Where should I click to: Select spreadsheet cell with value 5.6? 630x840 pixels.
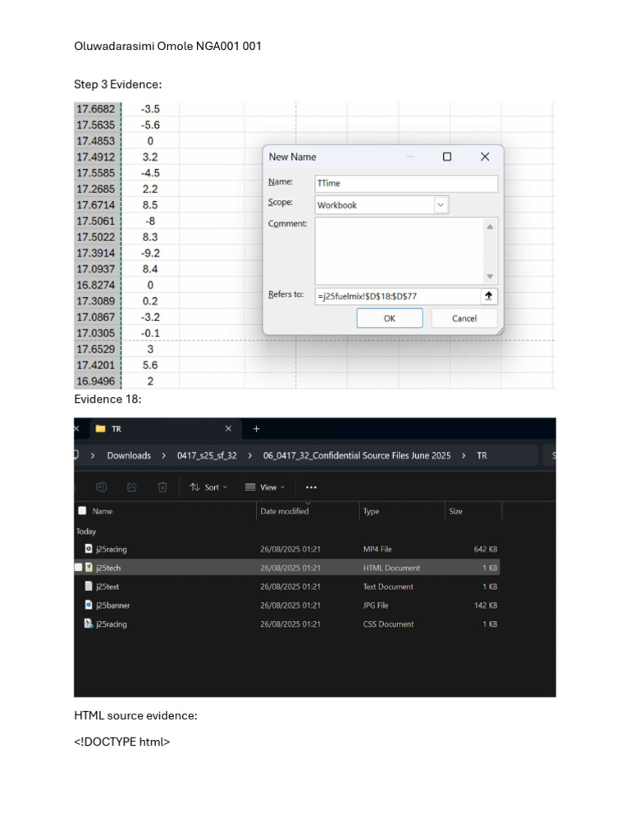[150, 365]
